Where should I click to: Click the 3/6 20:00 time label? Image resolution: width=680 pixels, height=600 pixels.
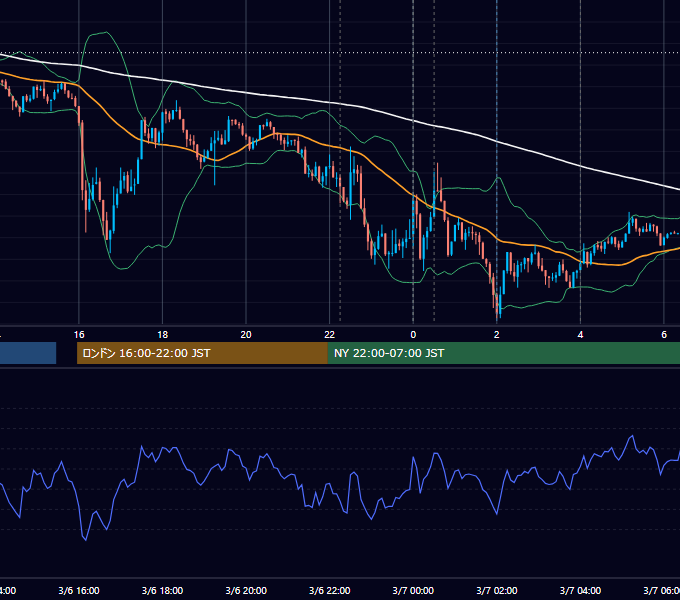click(246, 590)
